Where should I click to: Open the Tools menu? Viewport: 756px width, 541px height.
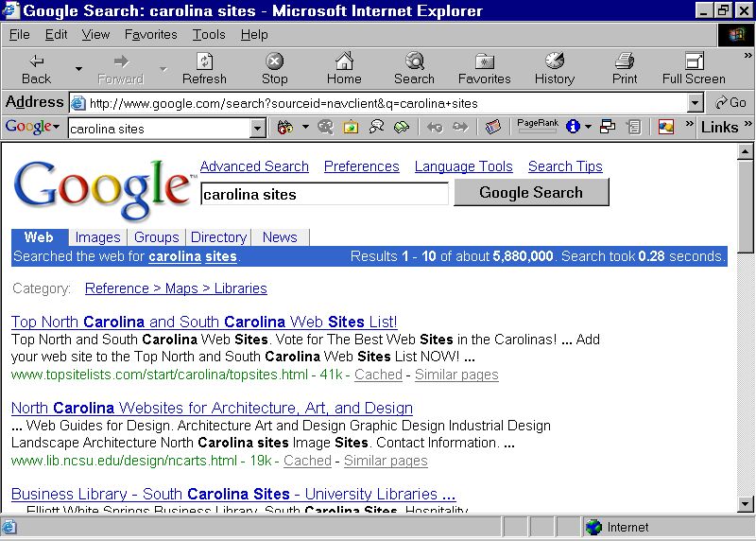pos(209,35)
